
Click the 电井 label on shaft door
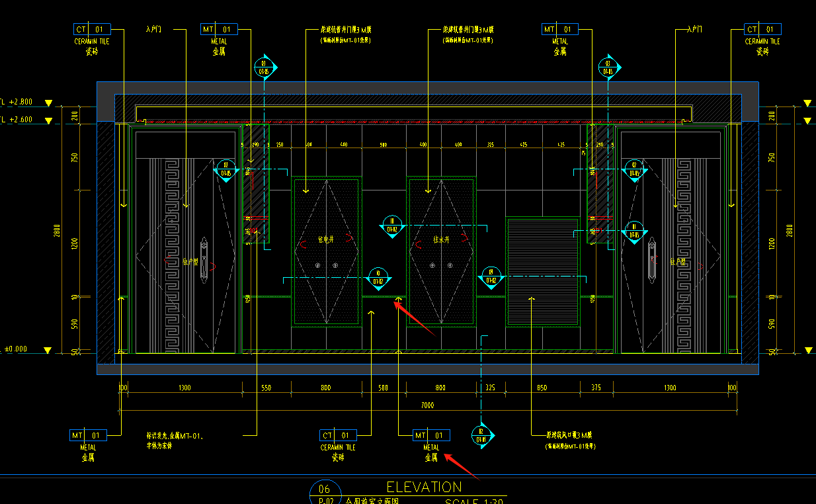pos(325,241)
